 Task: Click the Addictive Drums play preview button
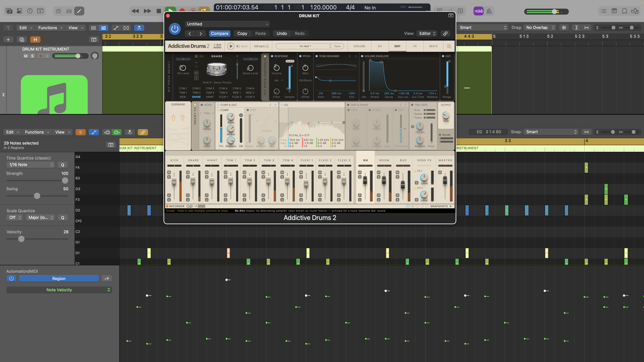231,46
